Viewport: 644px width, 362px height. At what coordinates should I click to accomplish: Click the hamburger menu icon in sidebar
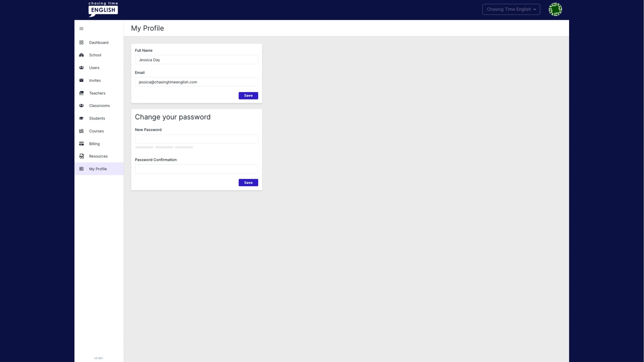tap(81, 29)
